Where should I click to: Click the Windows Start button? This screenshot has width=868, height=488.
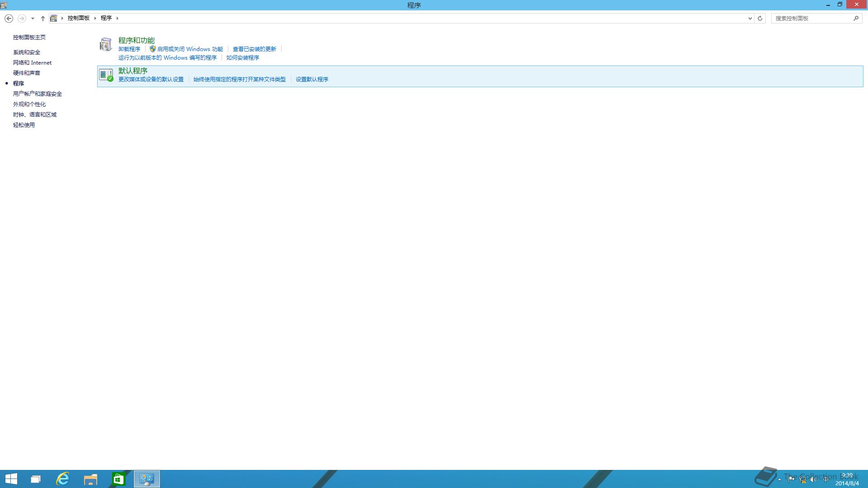point(11,479)
